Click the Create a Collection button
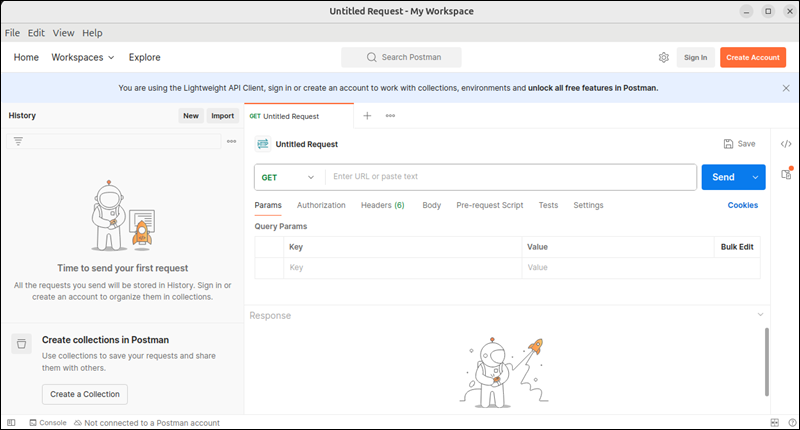800x430 pixels. click(x=85, y=394)
